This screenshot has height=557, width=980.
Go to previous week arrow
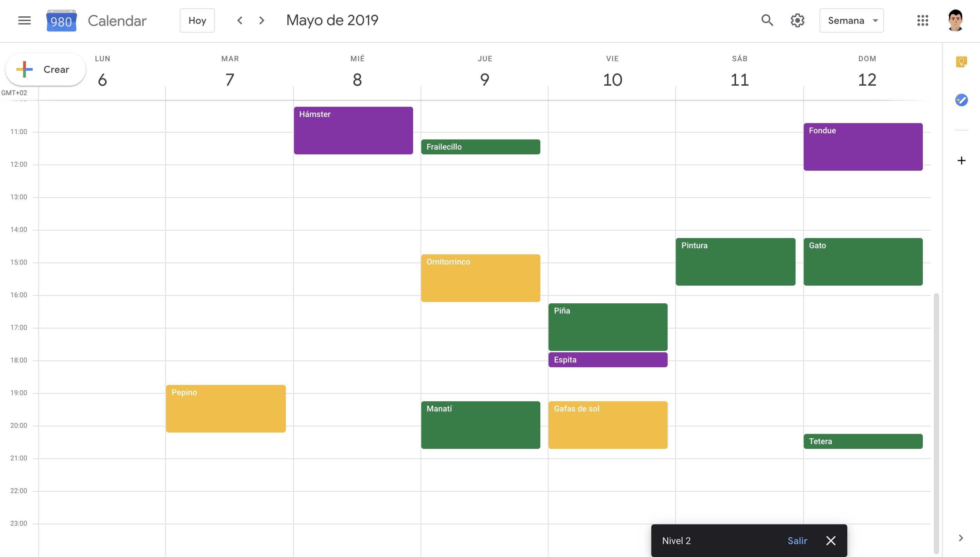click(240, 20)
